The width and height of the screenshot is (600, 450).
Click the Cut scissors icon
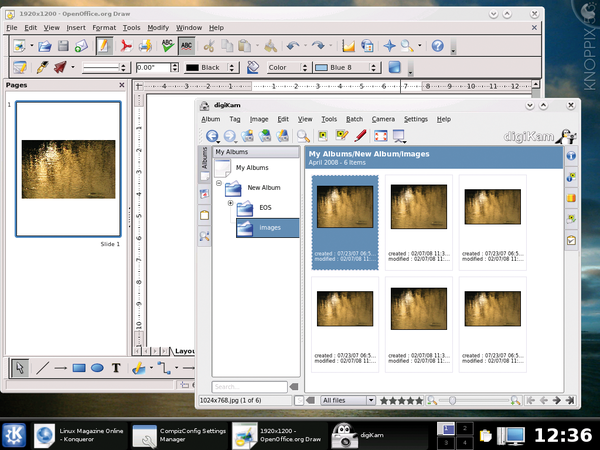[x=209, y=46]
